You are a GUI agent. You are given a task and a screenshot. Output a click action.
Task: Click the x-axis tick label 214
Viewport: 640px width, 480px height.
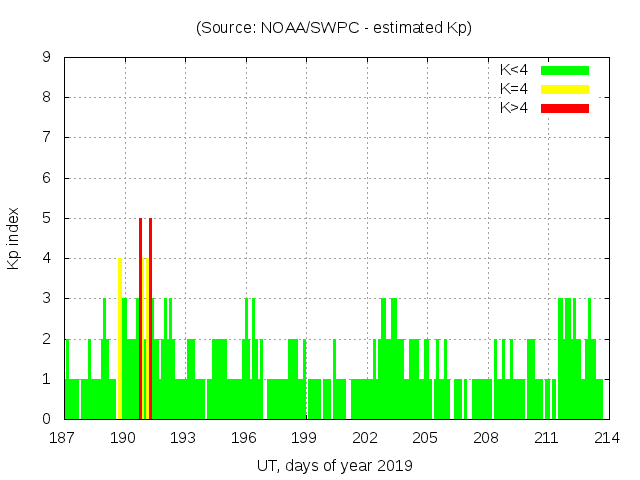(606, 437)
